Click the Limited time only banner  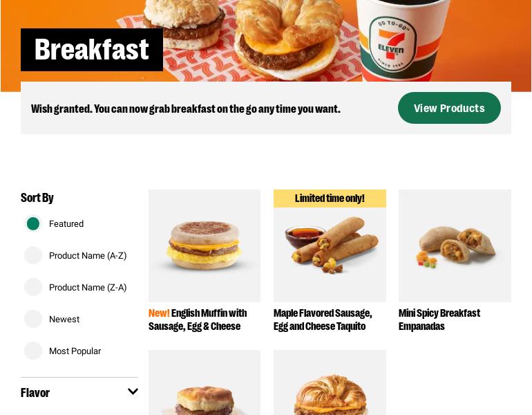pyautogui.click(x=330, y=199)
